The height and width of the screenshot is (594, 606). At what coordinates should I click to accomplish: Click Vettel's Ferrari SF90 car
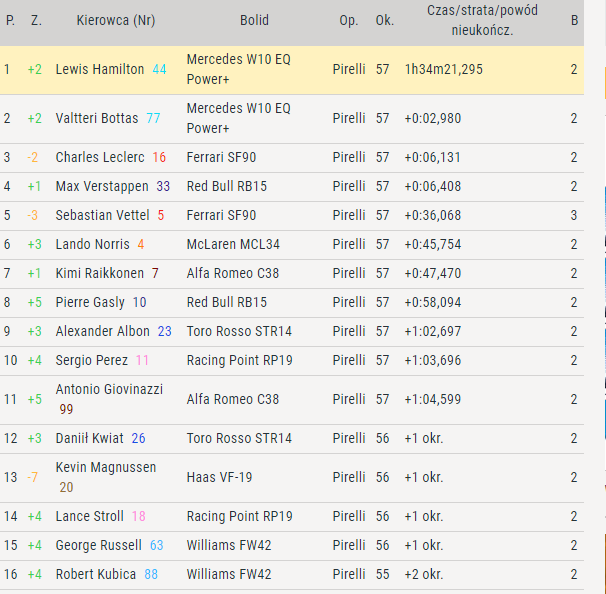(x=221, y=215)
